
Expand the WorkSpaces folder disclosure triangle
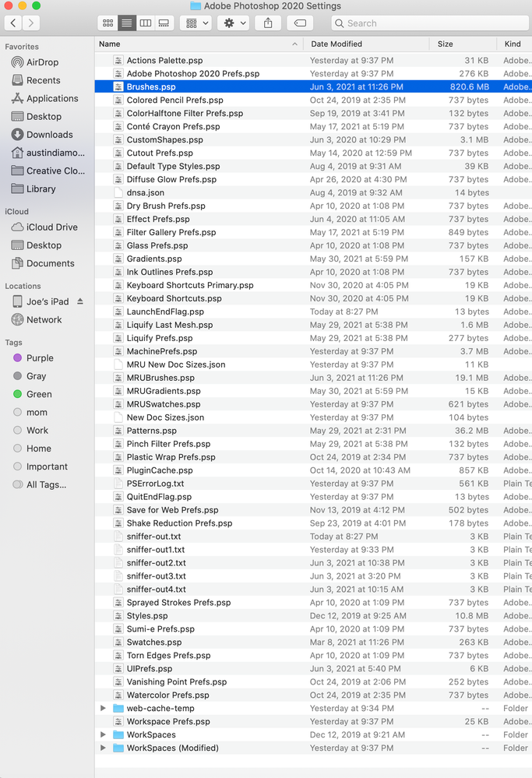[x=103, y=735]
